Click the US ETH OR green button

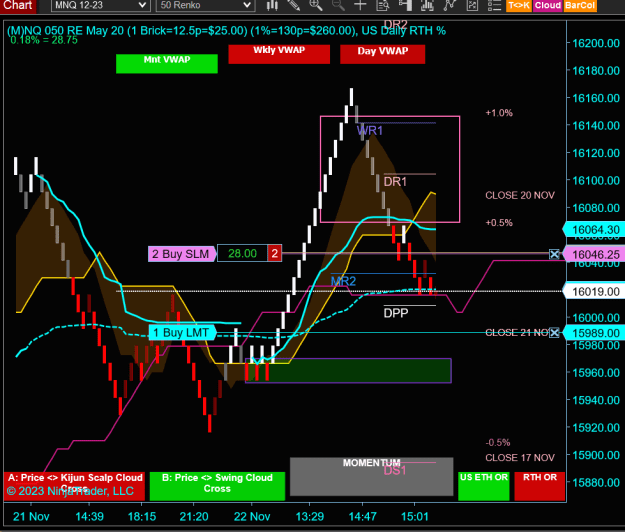(484, 486)
